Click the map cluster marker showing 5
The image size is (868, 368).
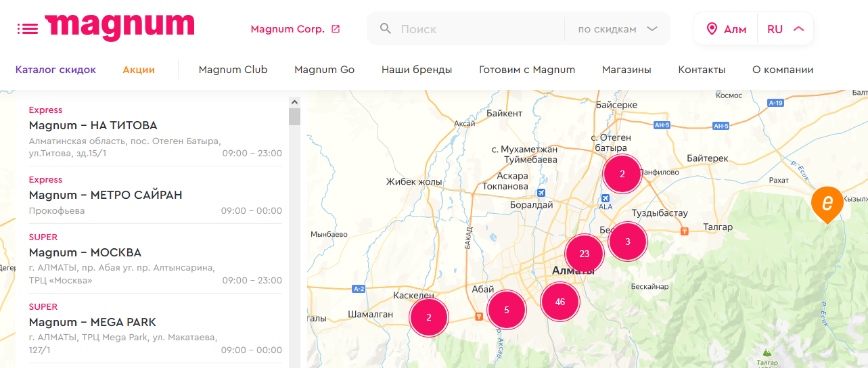pyautogui.click(x=507, y=310)
